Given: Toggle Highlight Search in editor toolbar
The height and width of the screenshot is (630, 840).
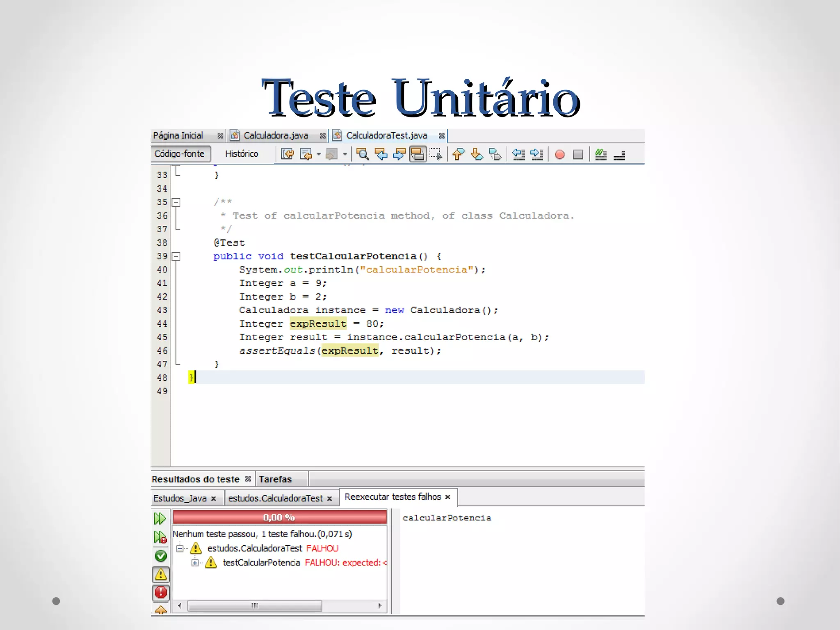Looking at the screenshot, I should coord(418,154).
